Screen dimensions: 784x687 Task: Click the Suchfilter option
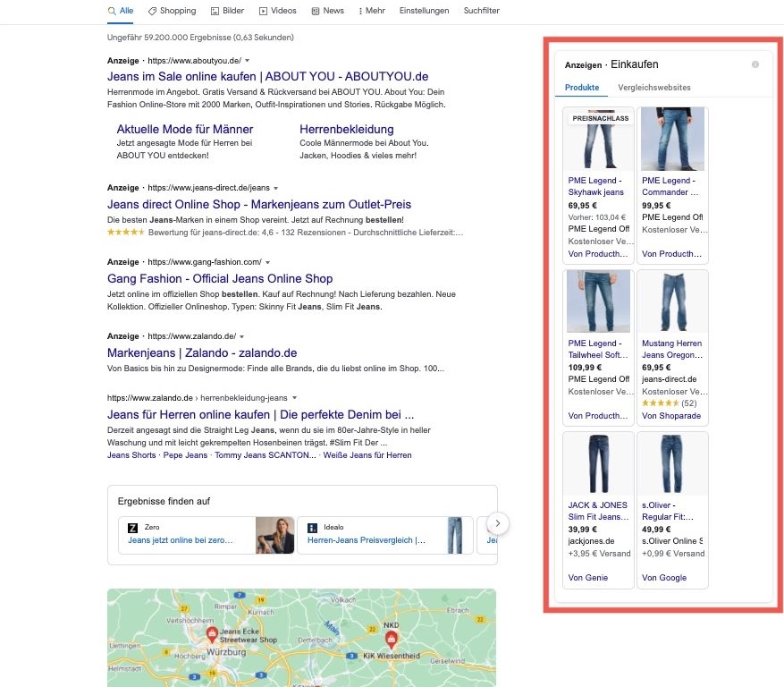[482, 11]
